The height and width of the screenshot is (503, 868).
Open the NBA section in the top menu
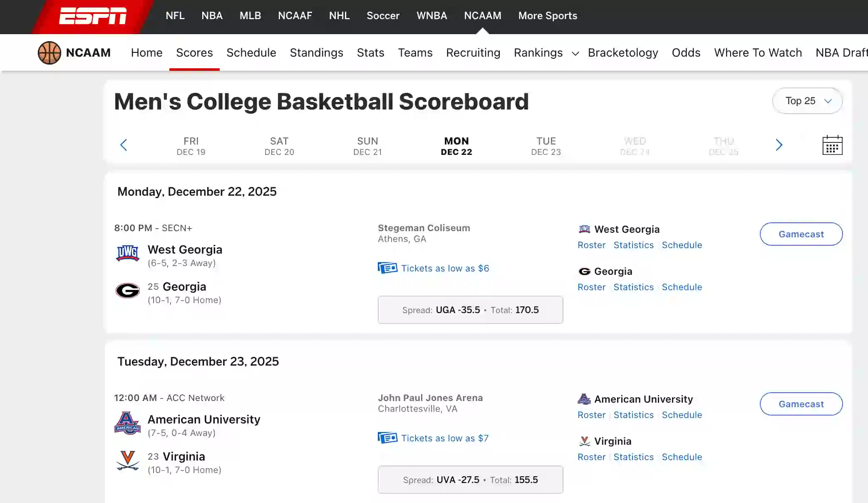[x=212, y=15]
